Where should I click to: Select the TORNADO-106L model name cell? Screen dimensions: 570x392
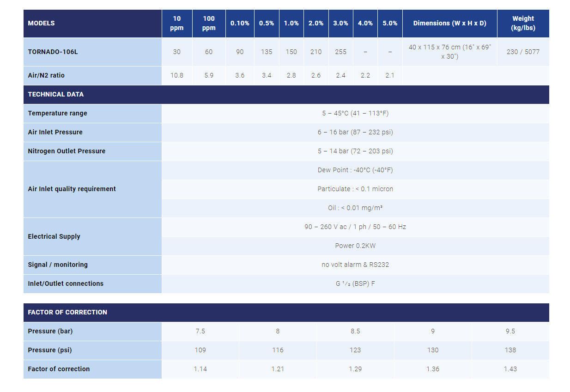tap(53, 52)
